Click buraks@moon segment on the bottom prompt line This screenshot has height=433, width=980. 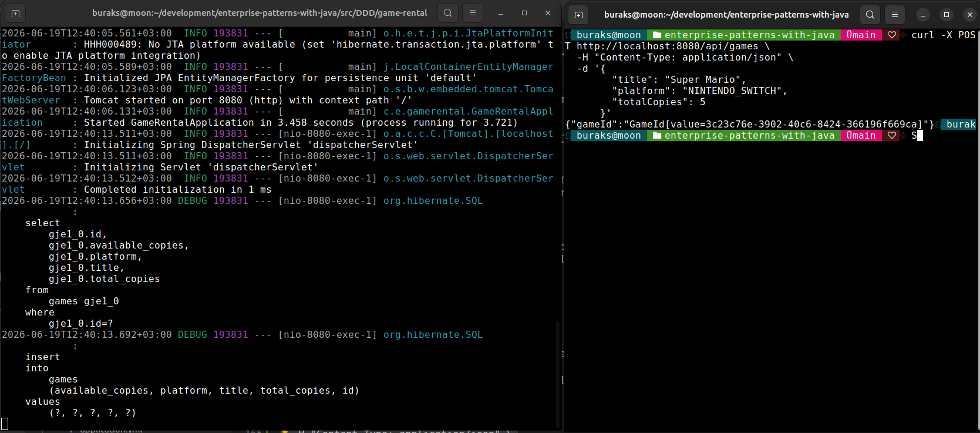(x=609, y=136)
